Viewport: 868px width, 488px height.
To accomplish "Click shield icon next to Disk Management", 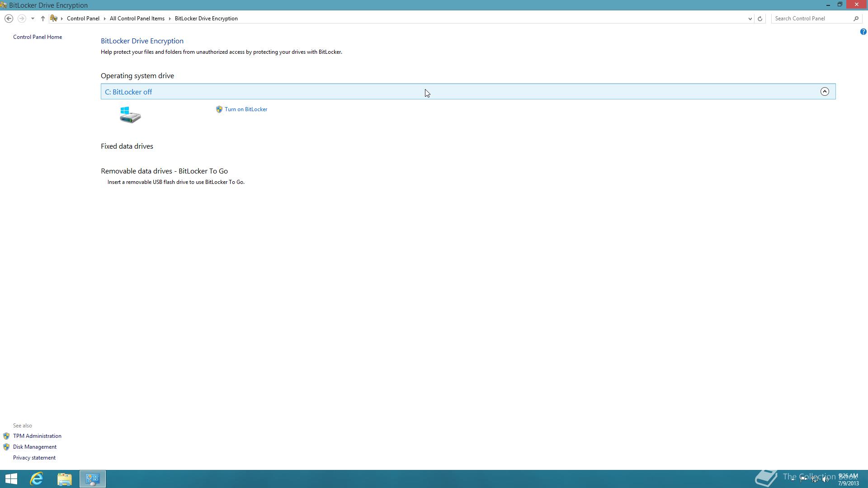I will click(x=6, y=447).
